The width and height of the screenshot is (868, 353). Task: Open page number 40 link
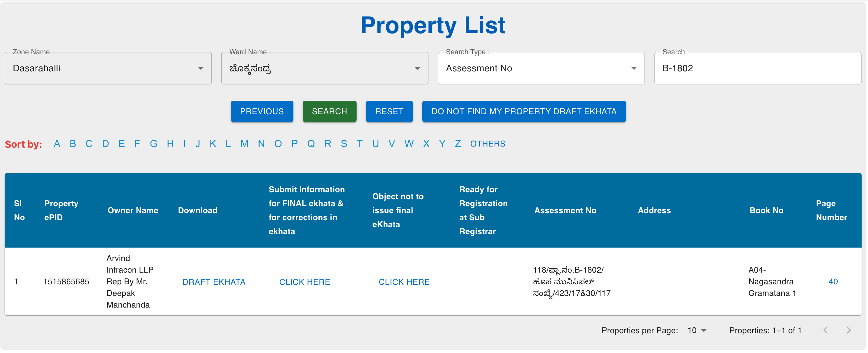[x=833, y=282]
